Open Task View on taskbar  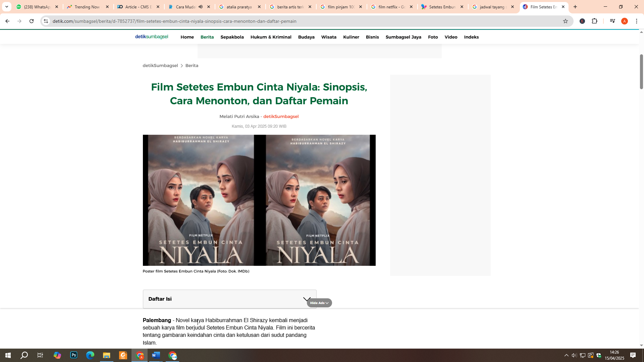(x=40, y=355)
